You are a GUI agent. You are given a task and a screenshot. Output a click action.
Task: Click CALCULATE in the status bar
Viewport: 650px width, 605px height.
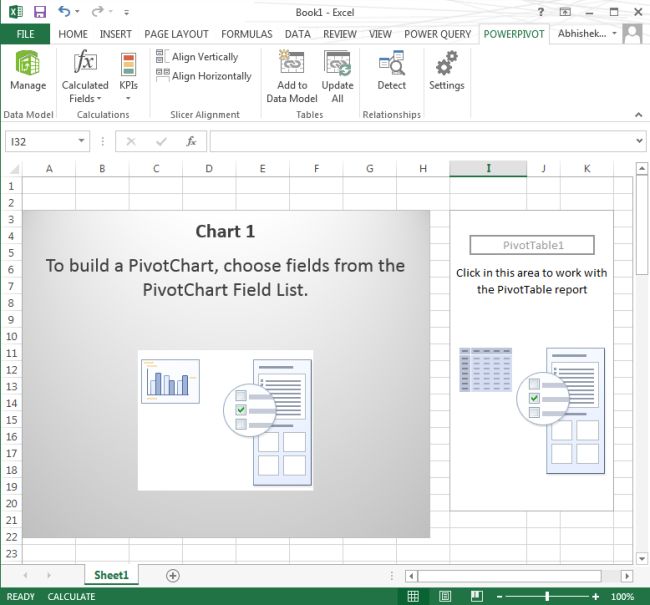(x=71, y=596)
